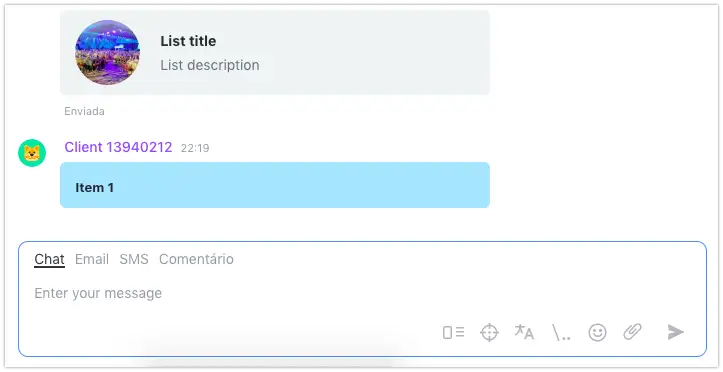Click the Enter your message field

coord(362,293)
